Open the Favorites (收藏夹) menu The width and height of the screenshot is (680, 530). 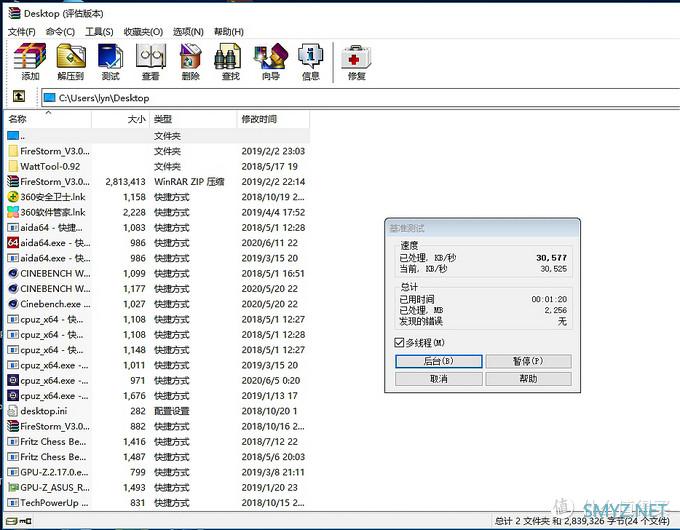point(143,32)
